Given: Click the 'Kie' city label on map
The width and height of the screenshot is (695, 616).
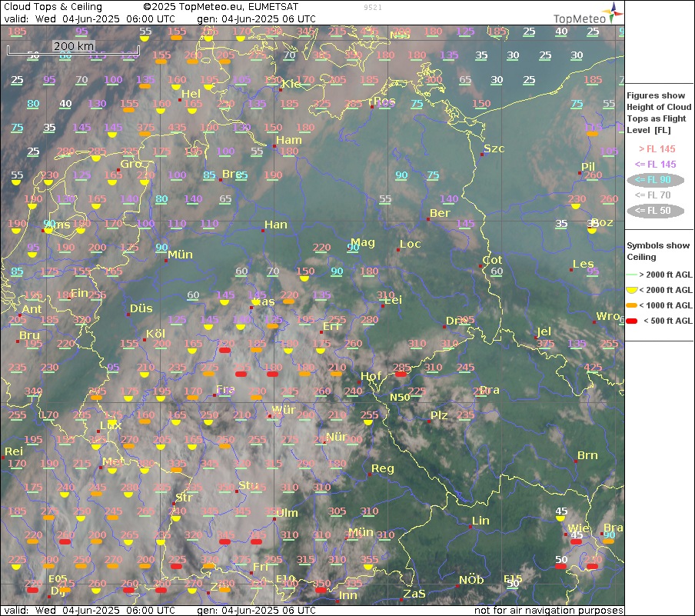Looking at the screenshot, I should point(291,84).
